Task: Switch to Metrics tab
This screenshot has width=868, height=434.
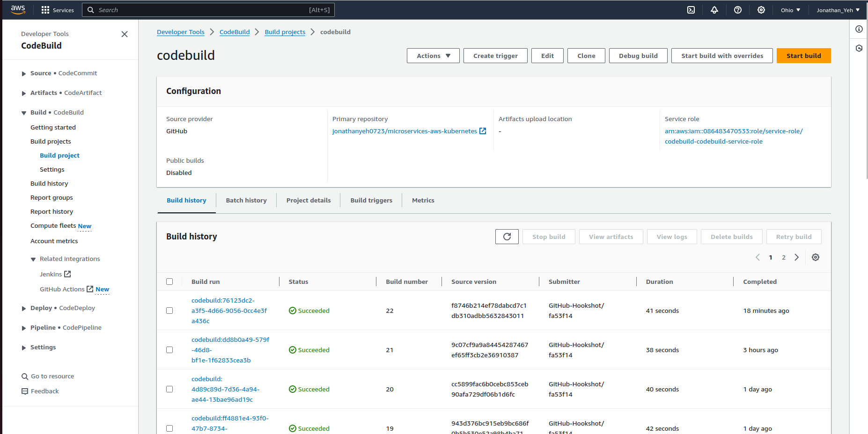Action: pyautogui.click(x=423, y=200)
